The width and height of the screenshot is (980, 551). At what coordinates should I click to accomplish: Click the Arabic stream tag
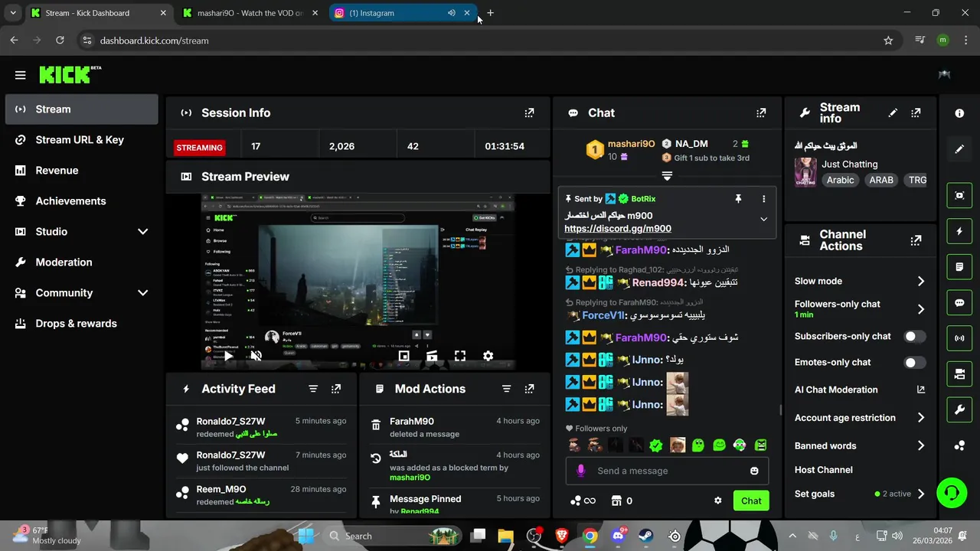coord(840,180)
